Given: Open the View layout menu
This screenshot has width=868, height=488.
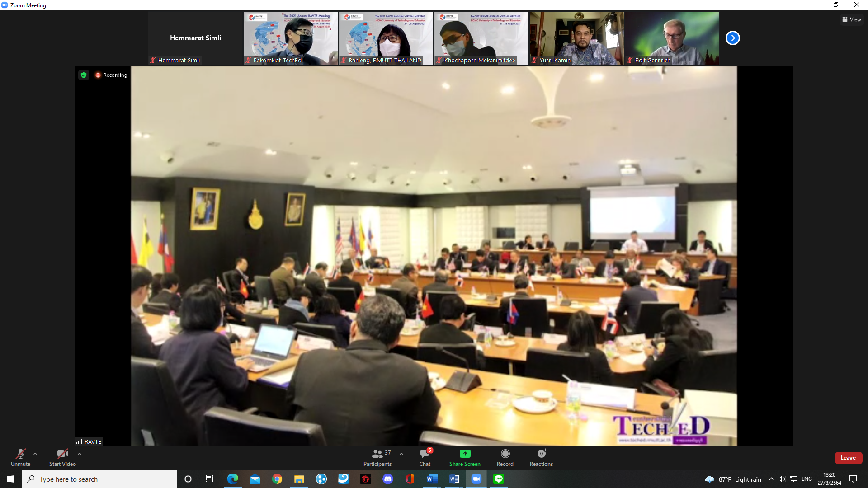Looking at the screenshot, I should pyautogui.click(x=852, y=19).
